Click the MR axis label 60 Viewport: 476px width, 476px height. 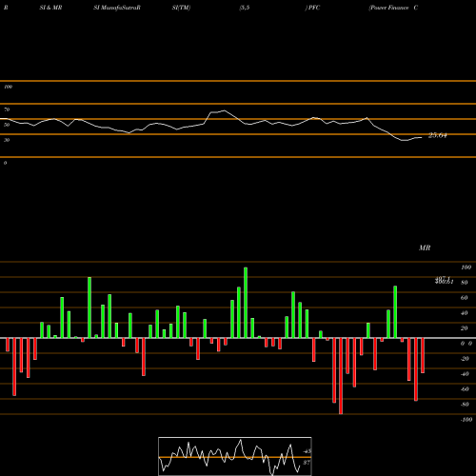point(465,298)
